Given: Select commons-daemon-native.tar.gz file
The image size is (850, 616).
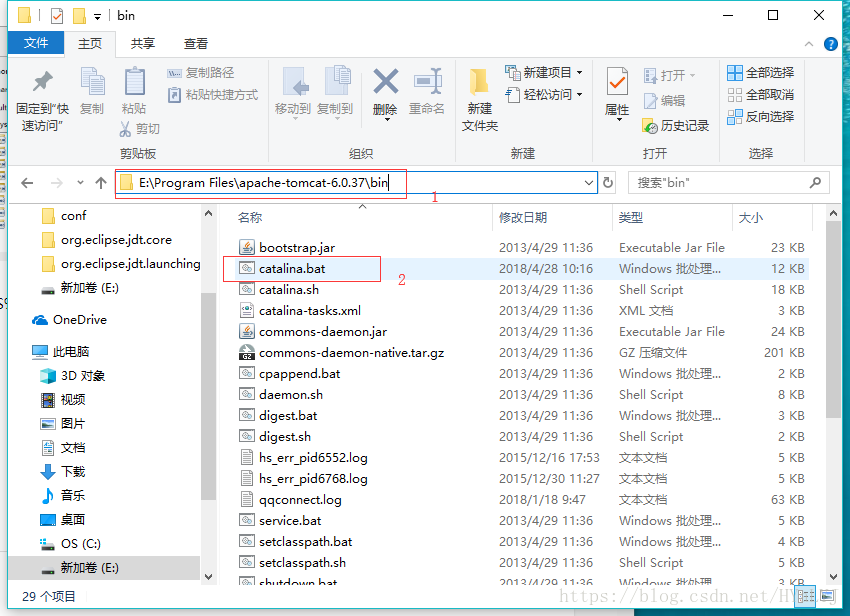Looking at the screenshot, I should point(351,353).
